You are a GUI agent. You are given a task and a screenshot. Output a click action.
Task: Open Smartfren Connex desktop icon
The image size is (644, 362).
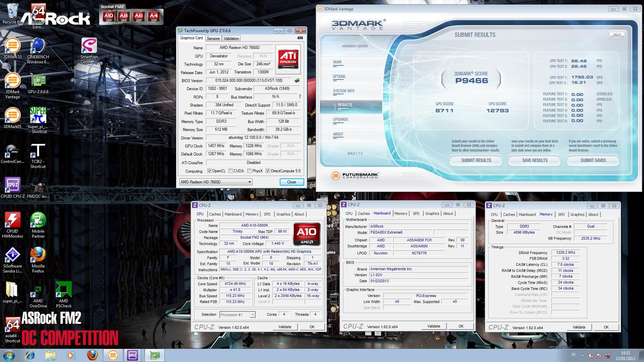click(89, 51)
